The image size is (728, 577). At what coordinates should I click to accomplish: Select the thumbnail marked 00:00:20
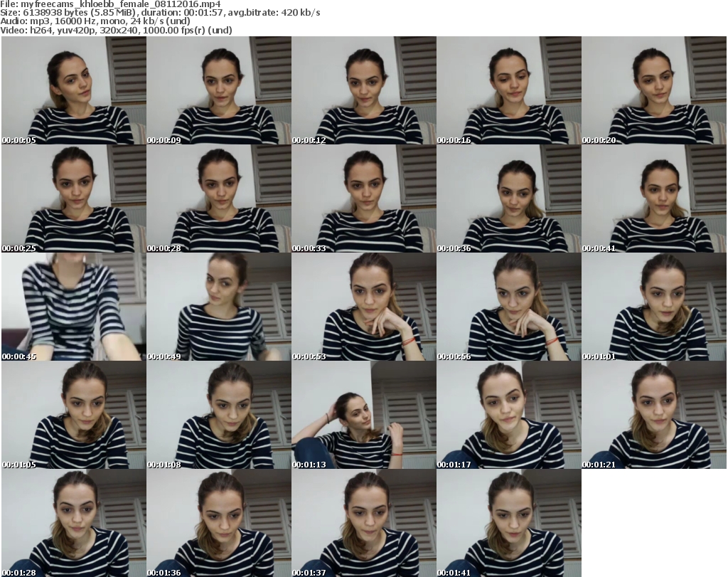(x=653, y=90)
